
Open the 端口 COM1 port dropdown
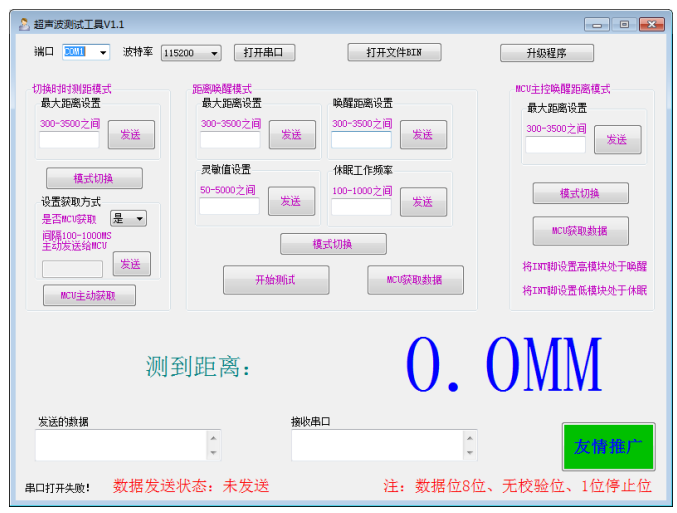coord(103,53)
